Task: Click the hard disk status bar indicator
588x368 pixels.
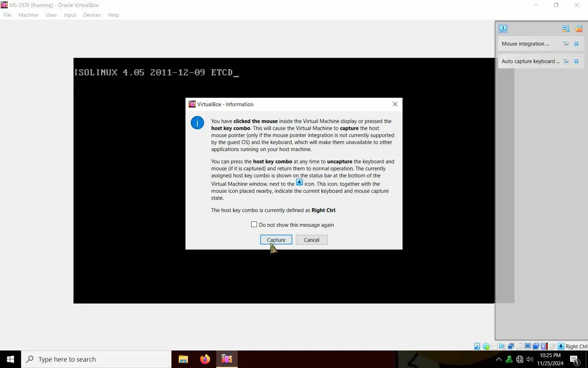Action: [477, 346]
